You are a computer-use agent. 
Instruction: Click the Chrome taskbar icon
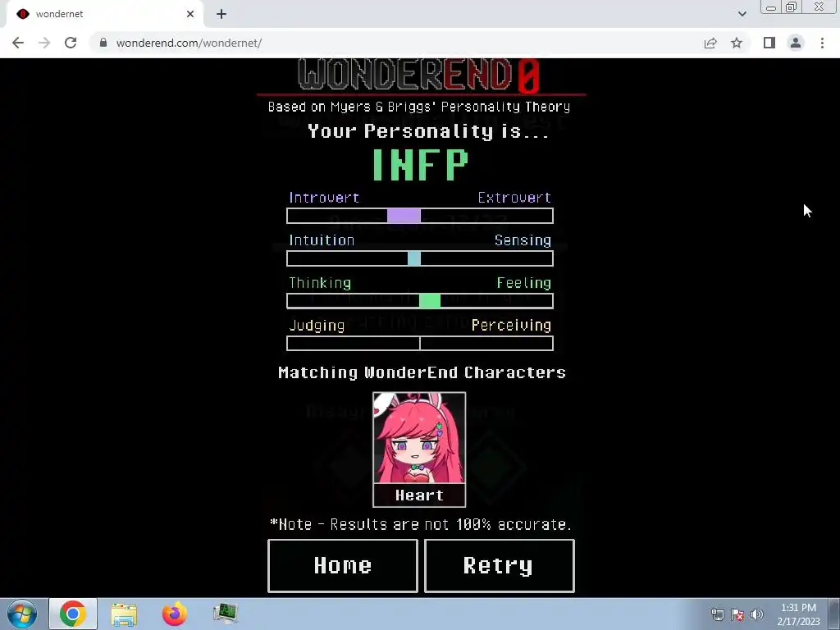coord(73,614)
